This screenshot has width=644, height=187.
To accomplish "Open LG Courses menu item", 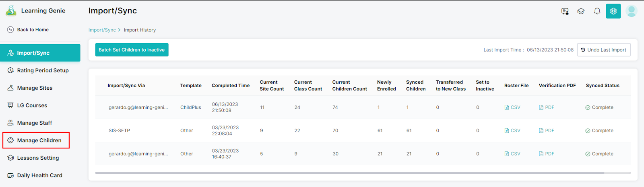I will 32,105.
